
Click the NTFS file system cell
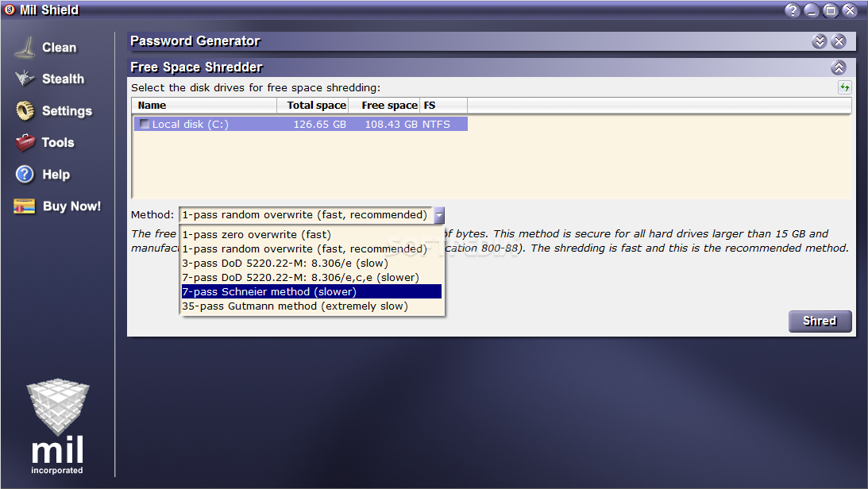tap(436, 125)
